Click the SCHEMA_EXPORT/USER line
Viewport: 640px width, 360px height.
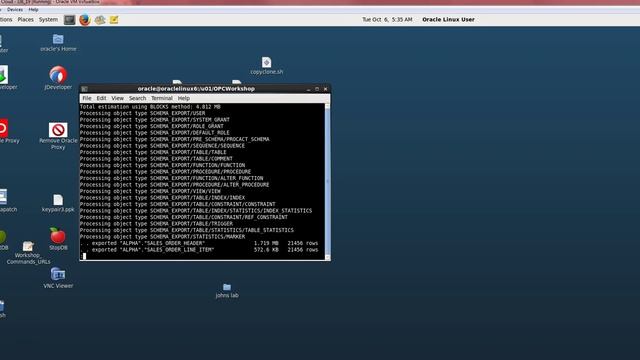pyautogui.click(x=142, y=113)
